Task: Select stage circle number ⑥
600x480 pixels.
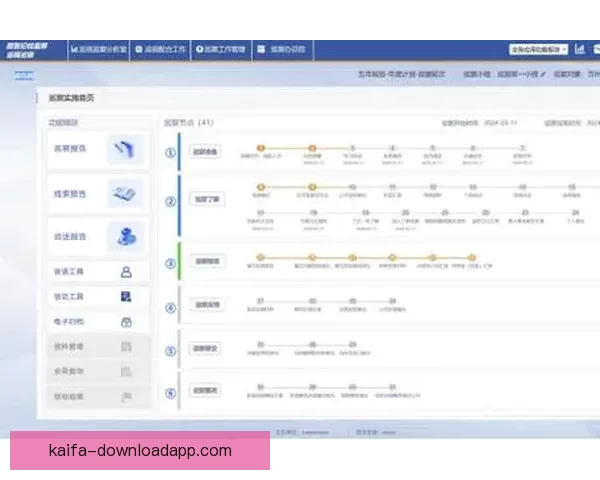Action: click(170, 393)
